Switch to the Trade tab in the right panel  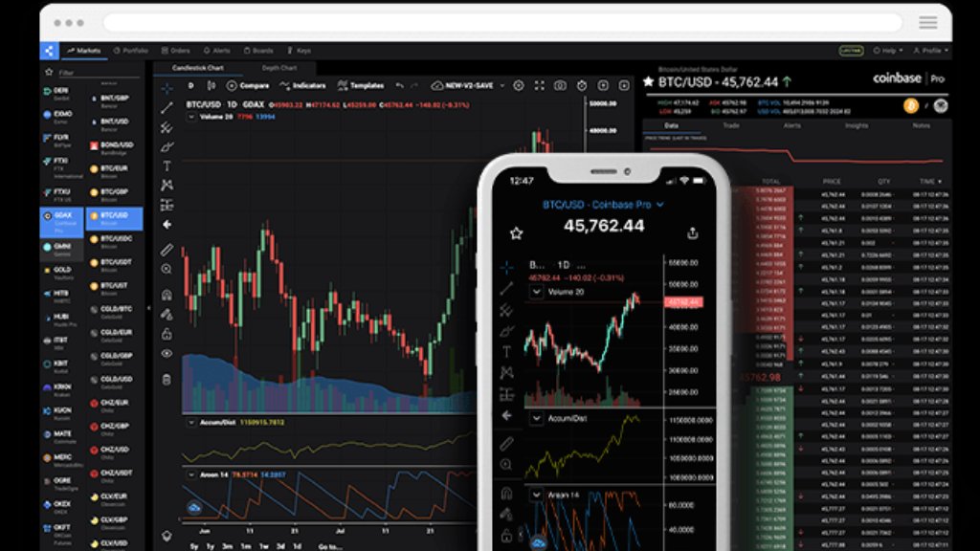(730, 125)
